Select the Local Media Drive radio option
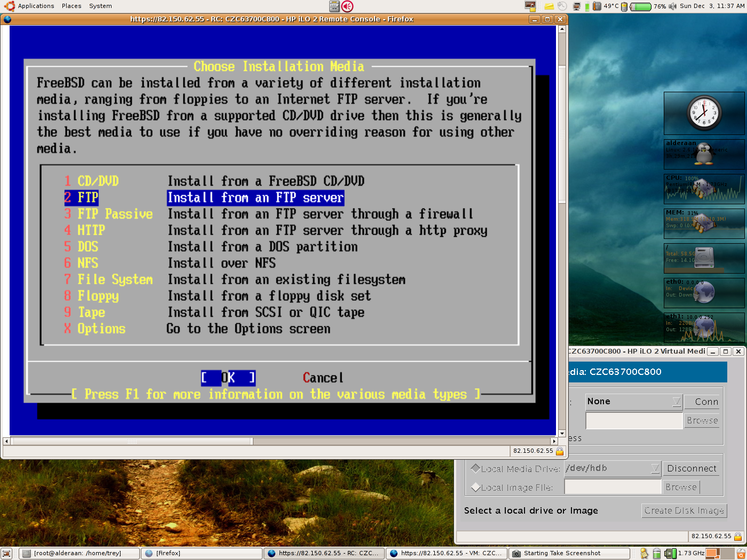 (475, 468)
